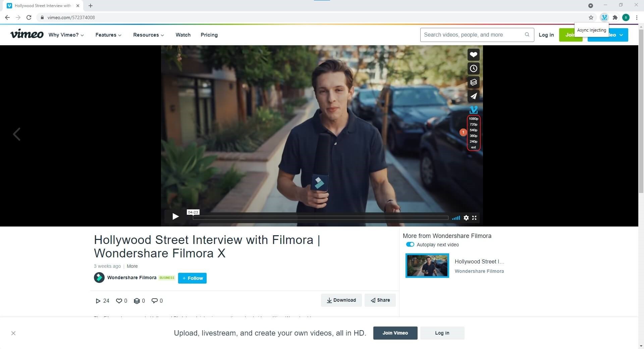The image size is (644, 349).
Task: Click the Vimeo downloader extension icon in toolbar
Action: coord(604,17)
